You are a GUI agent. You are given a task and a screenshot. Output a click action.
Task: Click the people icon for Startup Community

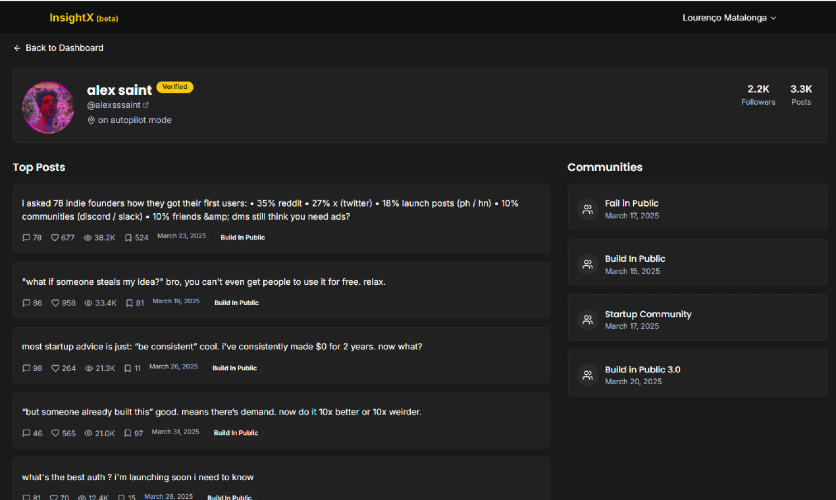coord(588,320)
